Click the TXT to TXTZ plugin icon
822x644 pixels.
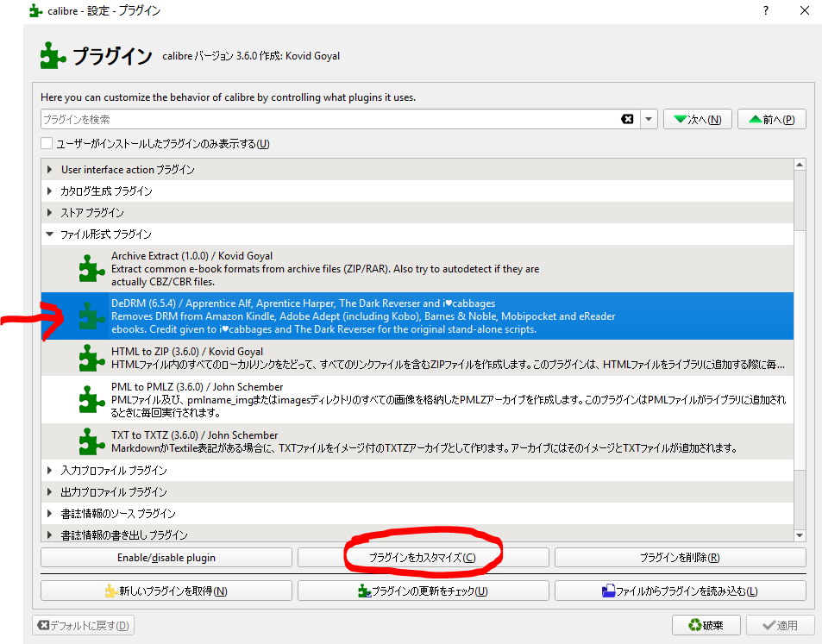click(x=91, y=441)
